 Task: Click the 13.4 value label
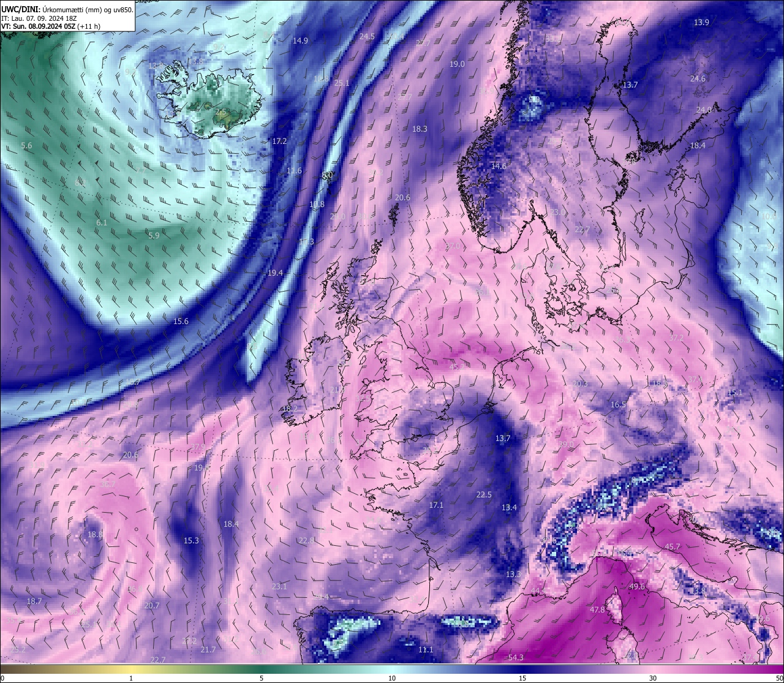click(x=509, y=508)
